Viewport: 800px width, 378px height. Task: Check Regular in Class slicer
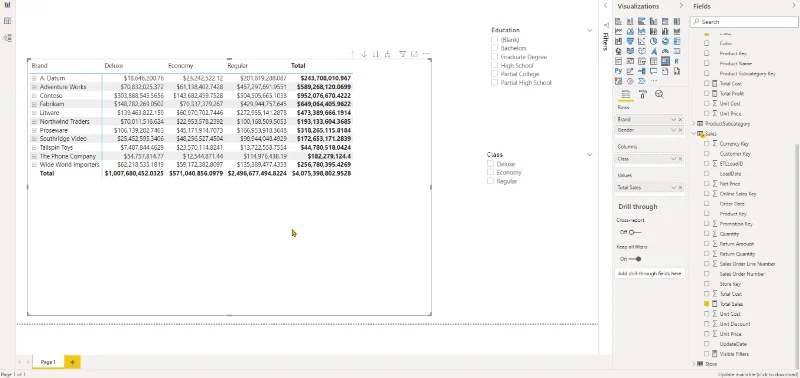[x=490, y=181]
